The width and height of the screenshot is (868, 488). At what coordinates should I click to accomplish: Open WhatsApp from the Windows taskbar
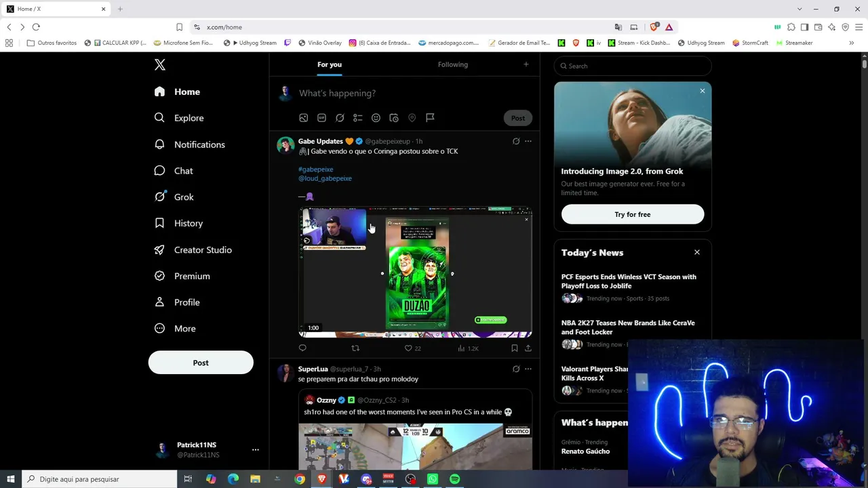tap(433, 479)
